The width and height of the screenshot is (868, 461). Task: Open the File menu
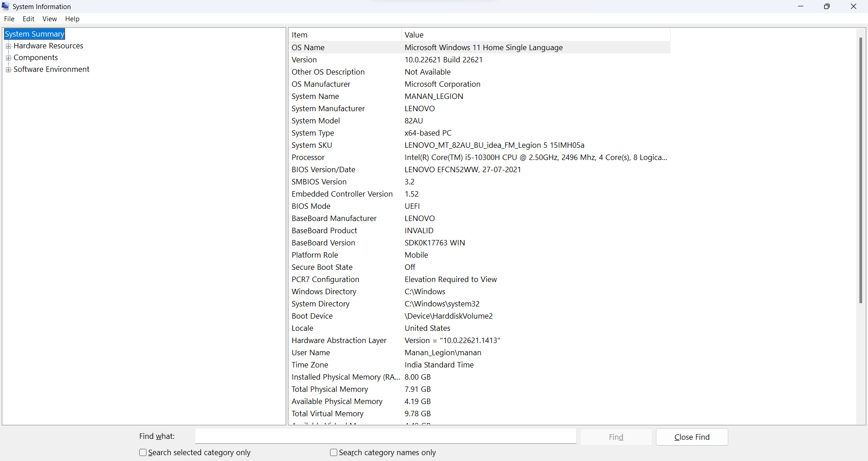9,19
